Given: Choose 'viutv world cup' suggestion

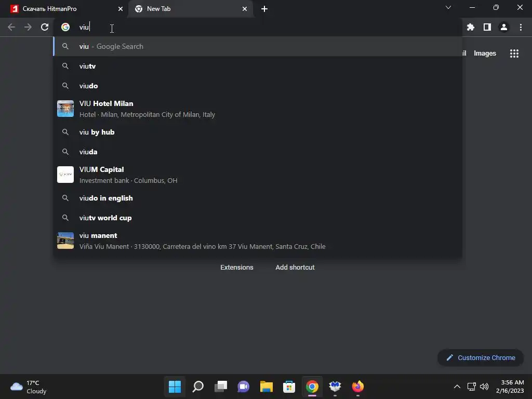Looking at the screenshot, I should (258, 218).
